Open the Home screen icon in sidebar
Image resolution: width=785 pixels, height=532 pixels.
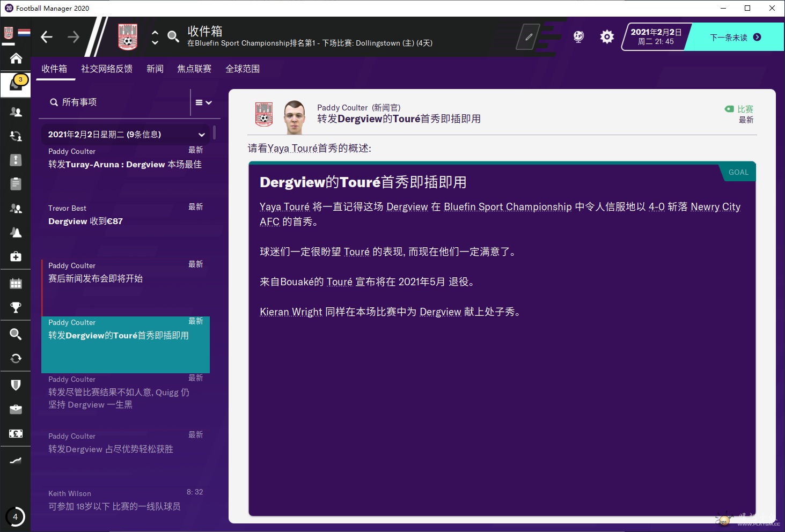pos(16,58)
